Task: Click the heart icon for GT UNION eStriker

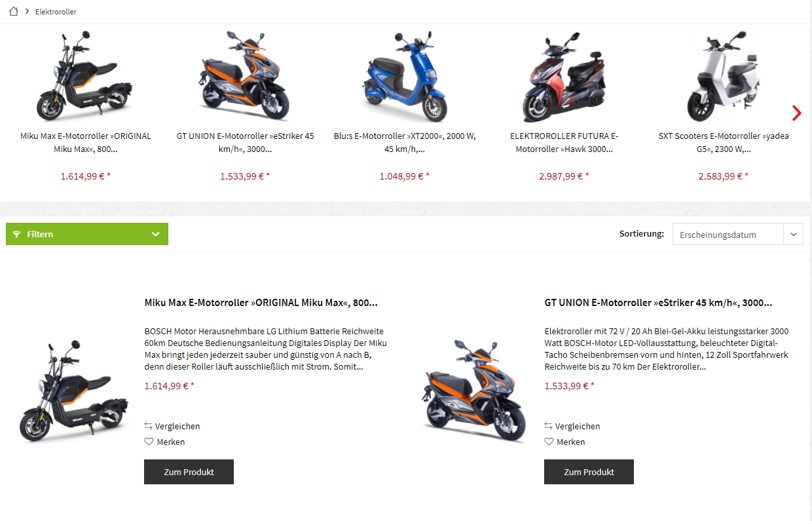Action: (x=549, y=442)
